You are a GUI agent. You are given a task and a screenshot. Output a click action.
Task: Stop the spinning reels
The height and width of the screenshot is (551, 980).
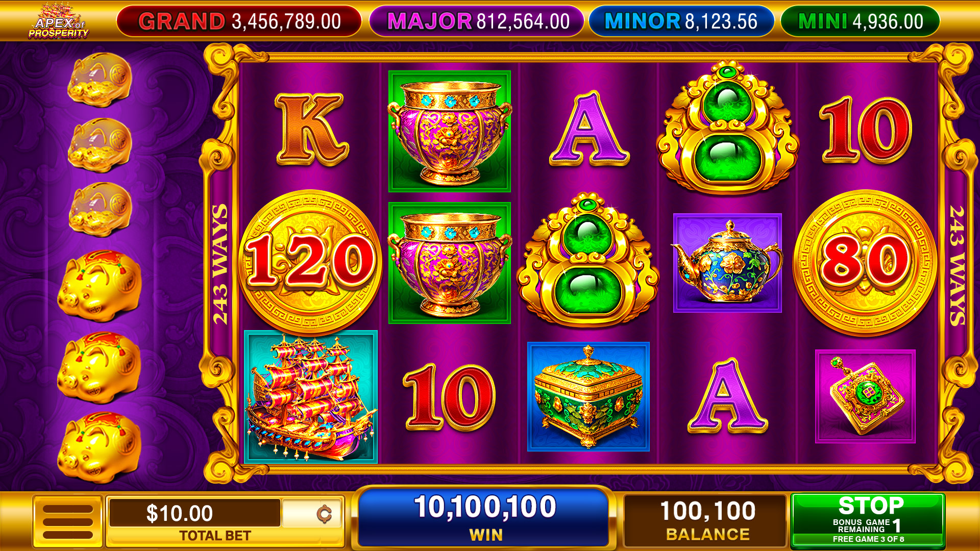pos(868,520)
